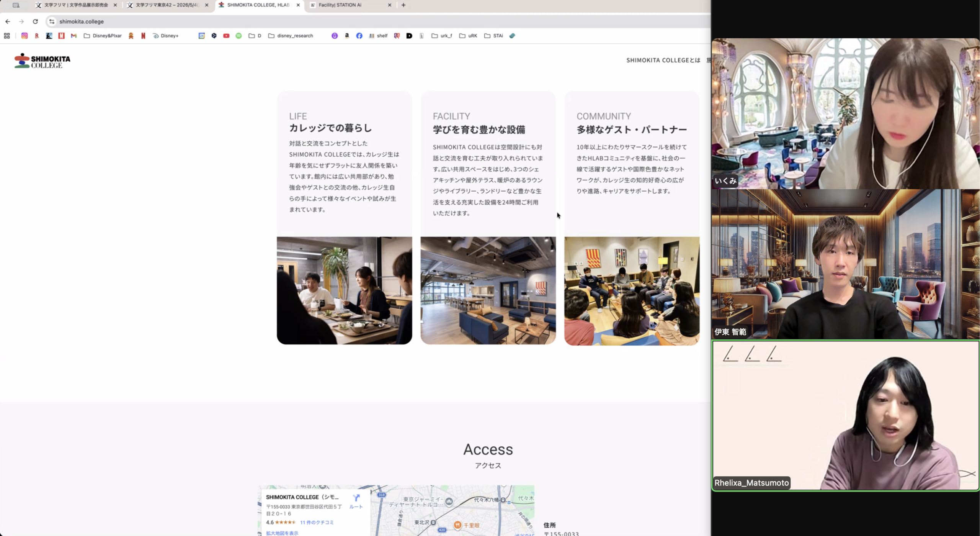Reload the shimokita.college page

pos(35,21)
